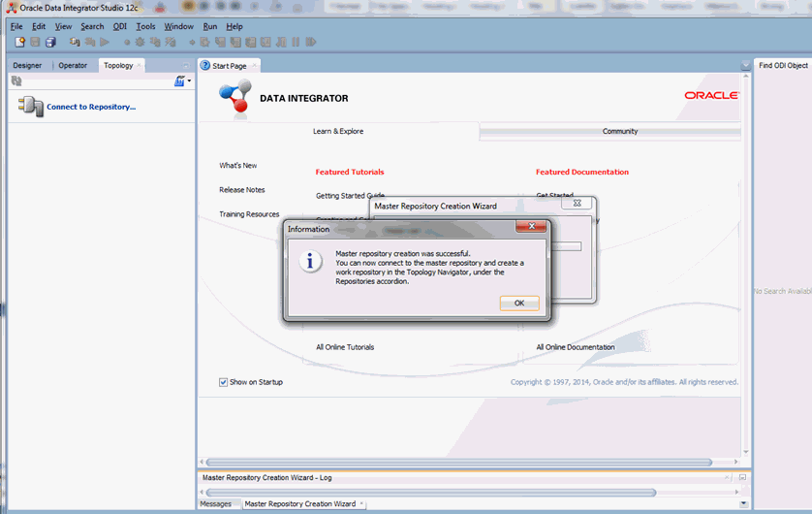Screen dimensions: 812x514
Task: Click the Pause bars toolbar icon
Action: click(296, 42)
